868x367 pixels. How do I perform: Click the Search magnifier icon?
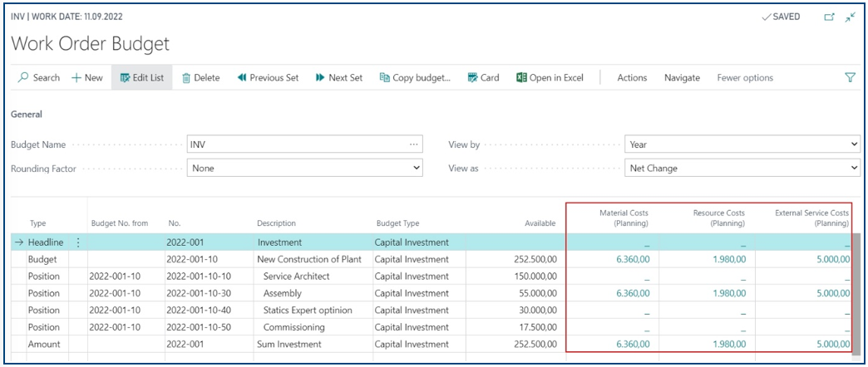(x=23, y=78)
